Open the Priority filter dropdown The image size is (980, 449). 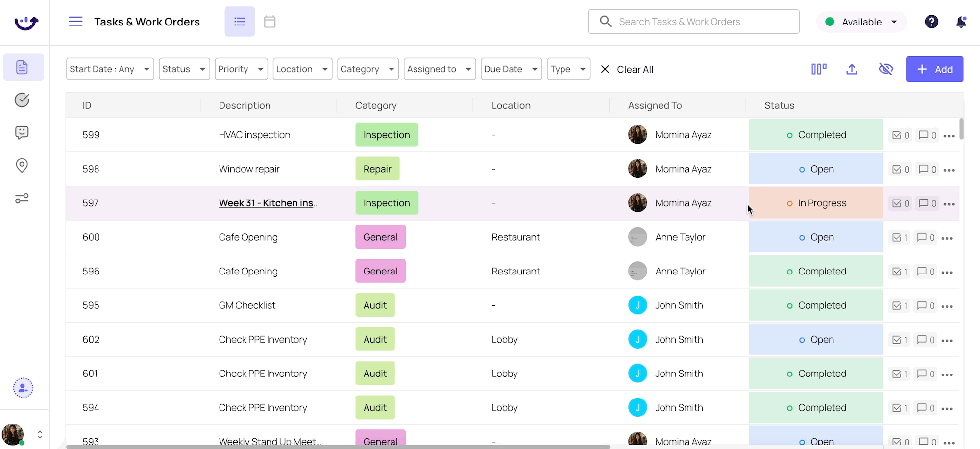[241, 69]
